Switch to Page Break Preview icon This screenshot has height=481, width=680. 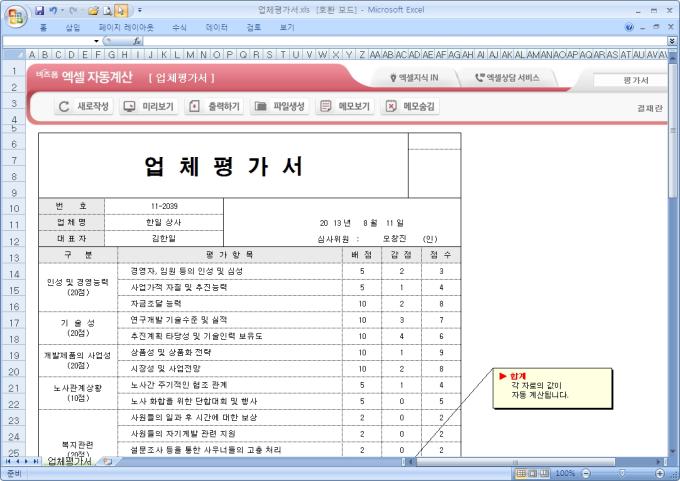tap(544, 473)
